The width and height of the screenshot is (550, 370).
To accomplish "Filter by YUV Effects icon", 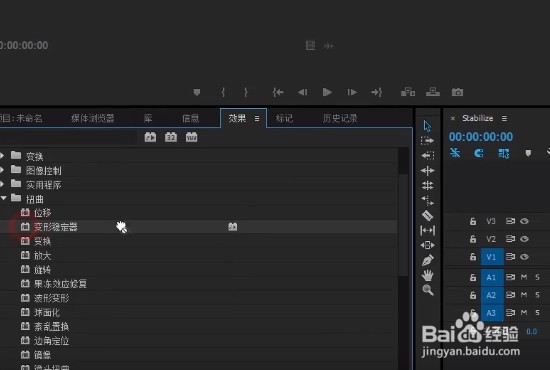I will pos(192,137).
